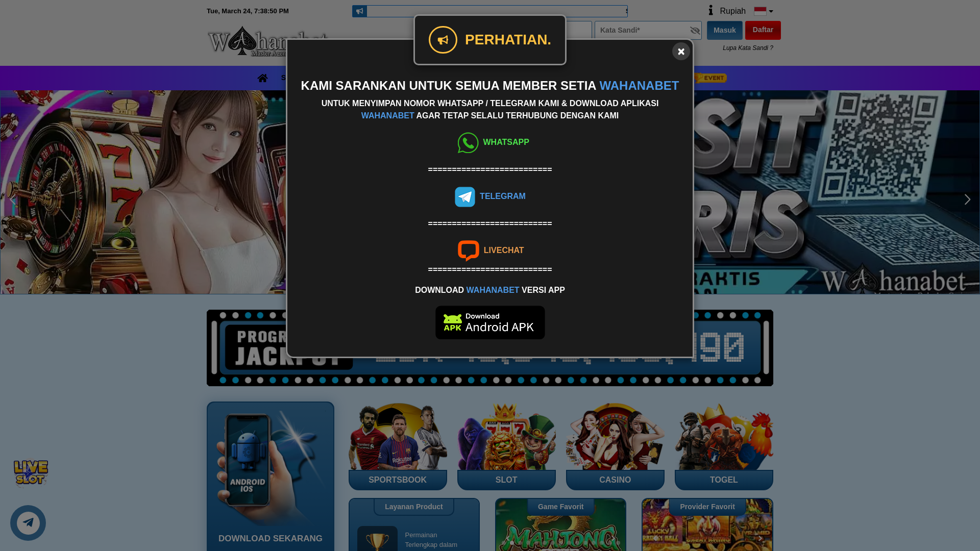Open the CASINO category

click(615, 446)
